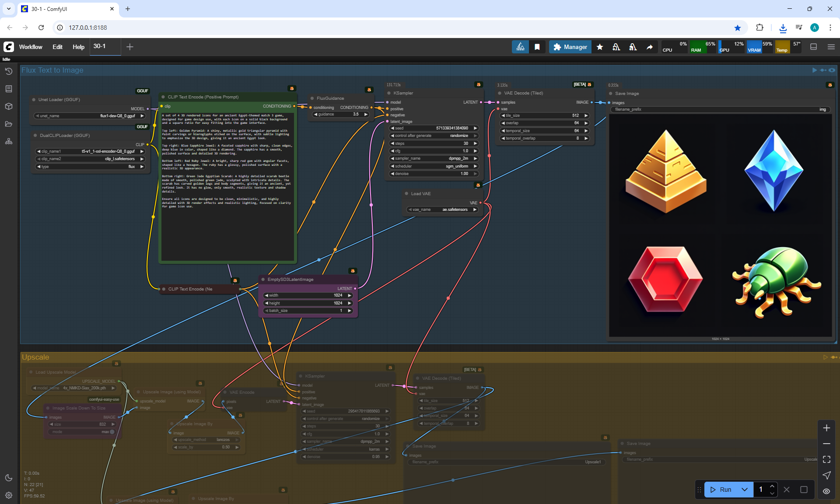Open the Run button dropdown arrow
840x504 pixels.
coord(745,490)
